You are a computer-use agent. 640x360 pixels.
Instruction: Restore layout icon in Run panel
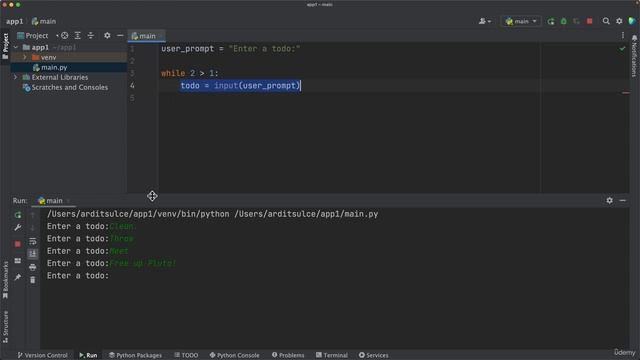click(18, 260)
